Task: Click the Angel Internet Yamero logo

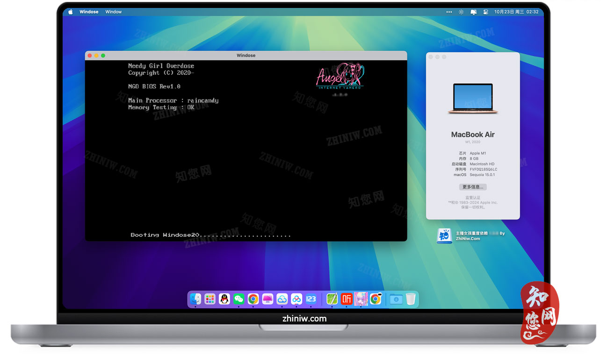Action: (x=340, y=76)
